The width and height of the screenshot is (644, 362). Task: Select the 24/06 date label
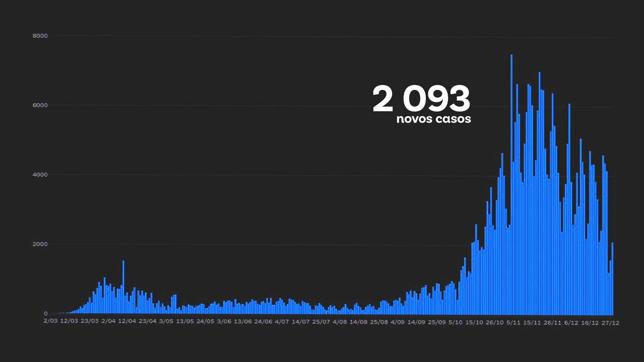pos(263,322)
